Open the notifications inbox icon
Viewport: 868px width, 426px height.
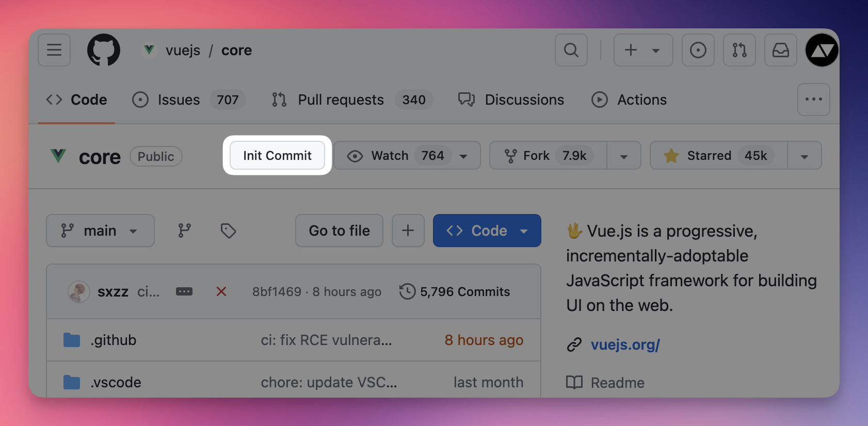[780, 50]
